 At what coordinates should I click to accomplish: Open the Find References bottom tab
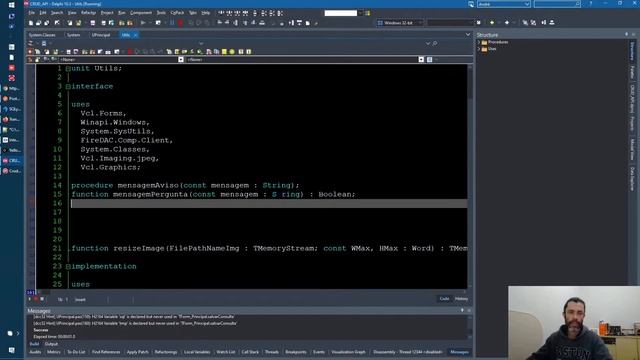click(106, 352)
